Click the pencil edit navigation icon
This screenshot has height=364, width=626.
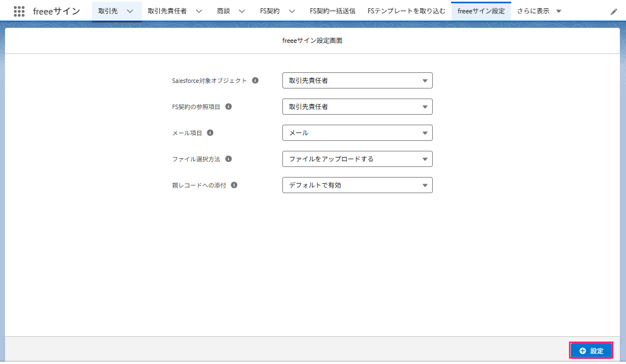tap(614, 12)
